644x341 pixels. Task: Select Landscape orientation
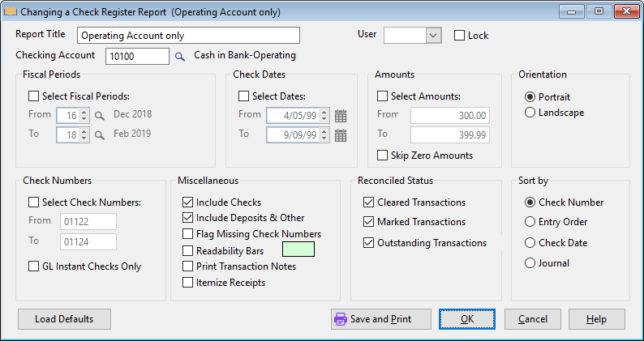pyautogui.click(x=530, y=113)
